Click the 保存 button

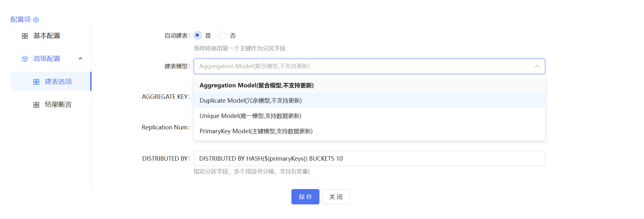305,197
